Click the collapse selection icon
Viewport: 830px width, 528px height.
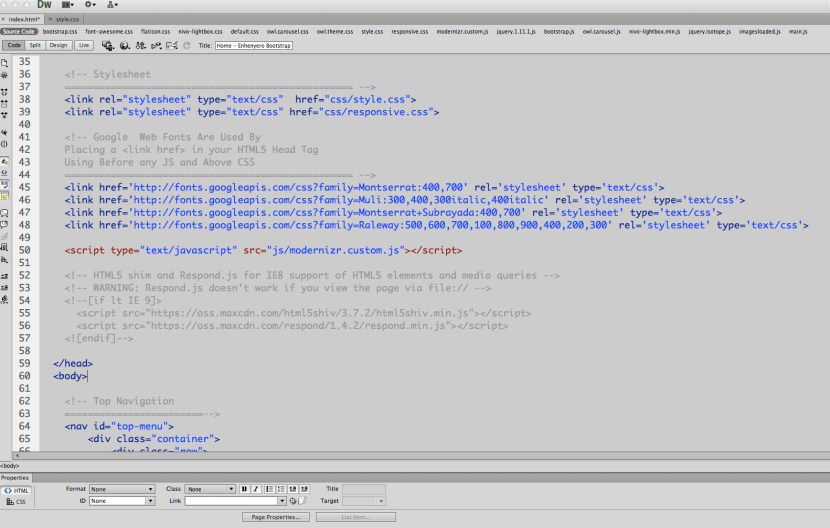[4, 103]
